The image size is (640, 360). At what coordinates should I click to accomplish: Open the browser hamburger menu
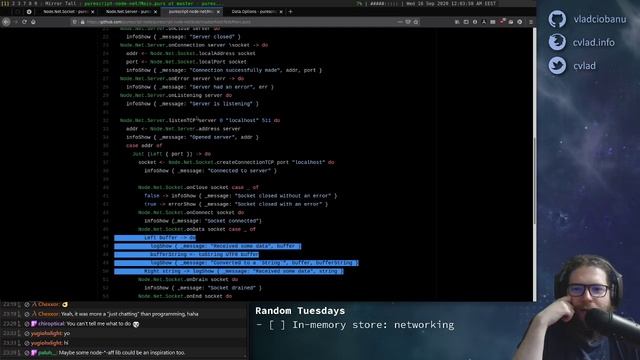coord(531,22)
